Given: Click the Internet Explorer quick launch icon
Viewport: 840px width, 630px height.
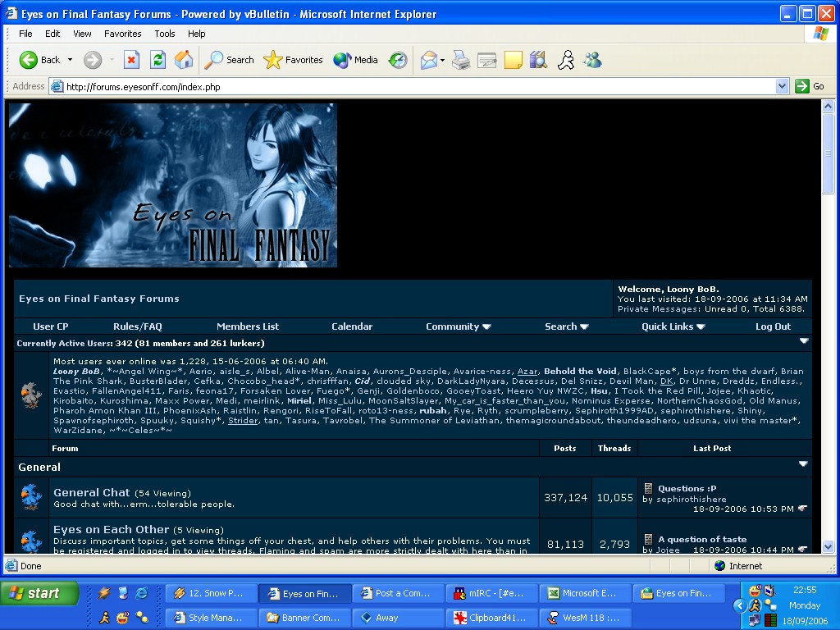Looking at the screenshot, I should 141,592.
